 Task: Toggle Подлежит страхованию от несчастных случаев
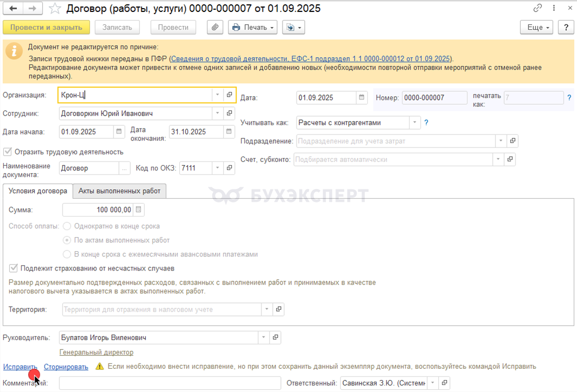pos(14,268)
